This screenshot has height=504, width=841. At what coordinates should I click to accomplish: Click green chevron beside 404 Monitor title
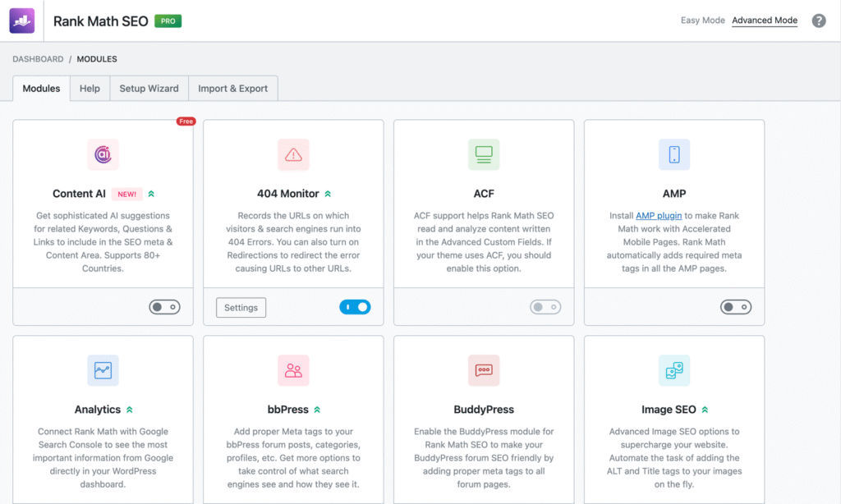click(x=328, y=194)
